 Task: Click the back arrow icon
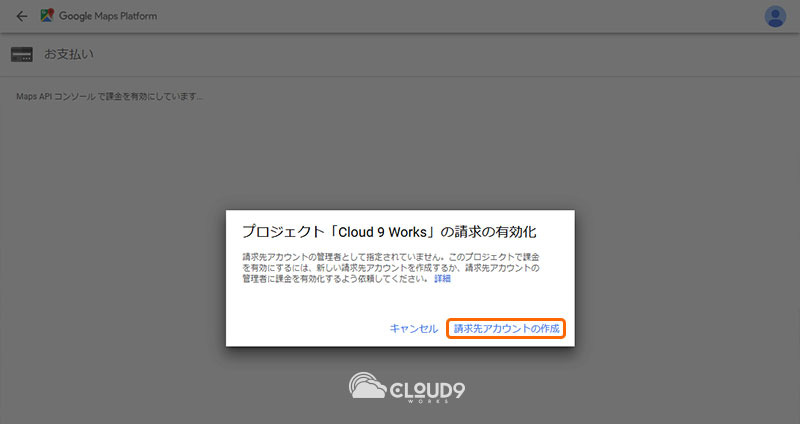click(22, 16)
